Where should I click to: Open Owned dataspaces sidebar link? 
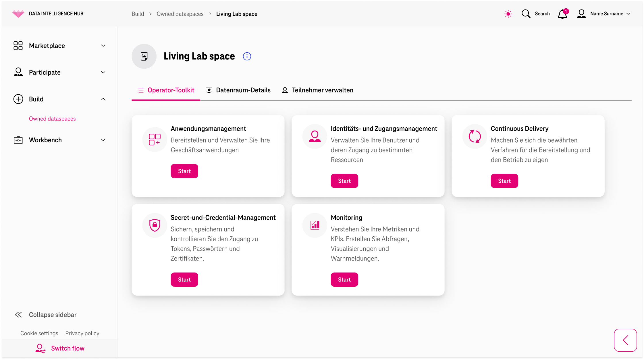[52, 119]
